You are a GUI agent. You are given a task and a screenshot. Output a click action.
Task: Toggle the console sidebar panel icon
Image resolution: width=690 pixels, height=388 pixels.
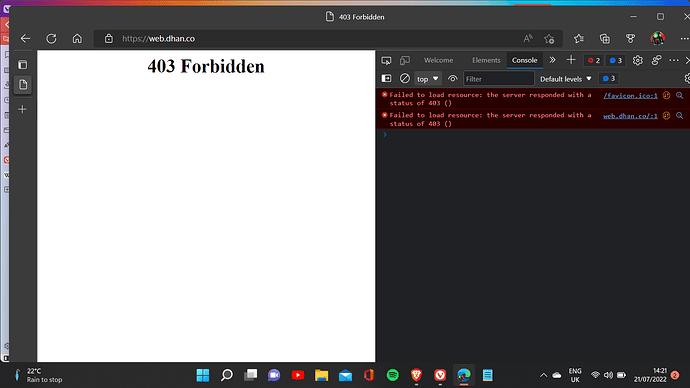tap(386, 79)
